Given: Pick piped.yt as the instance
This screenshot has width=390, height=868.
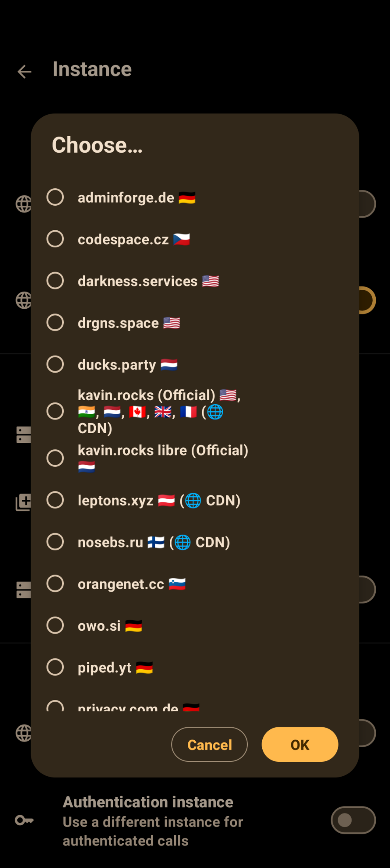Looking at the screenshot, I should coord(55,667).
